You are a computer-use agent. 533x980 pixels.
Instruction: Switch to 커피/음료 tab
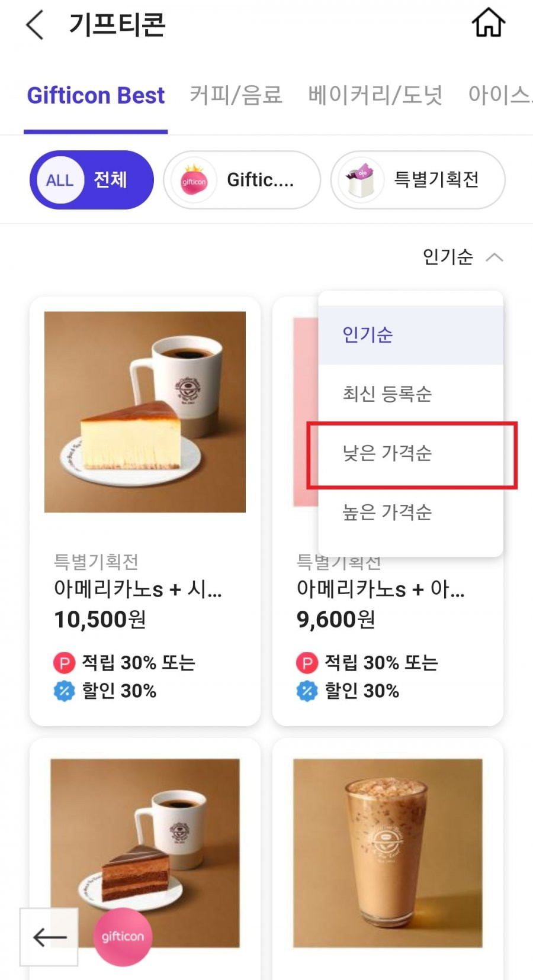click(236, 95)
